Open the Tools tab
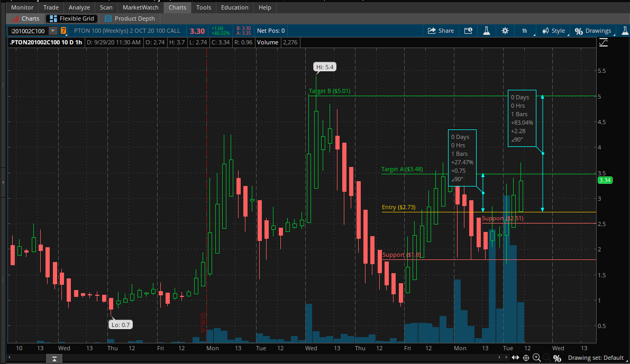The width and height of the screenshot is (630, 364). point(204,7)
